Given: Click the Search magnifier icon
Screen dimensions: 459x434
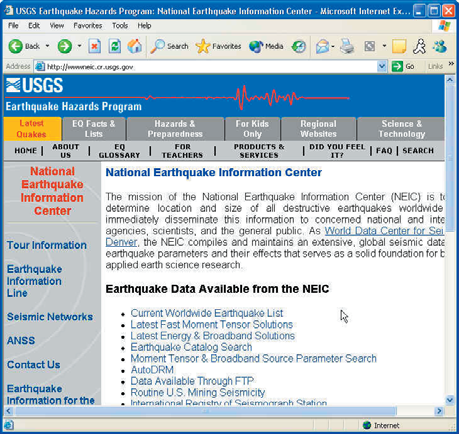Looking at the screenshot, I should 157,46.
